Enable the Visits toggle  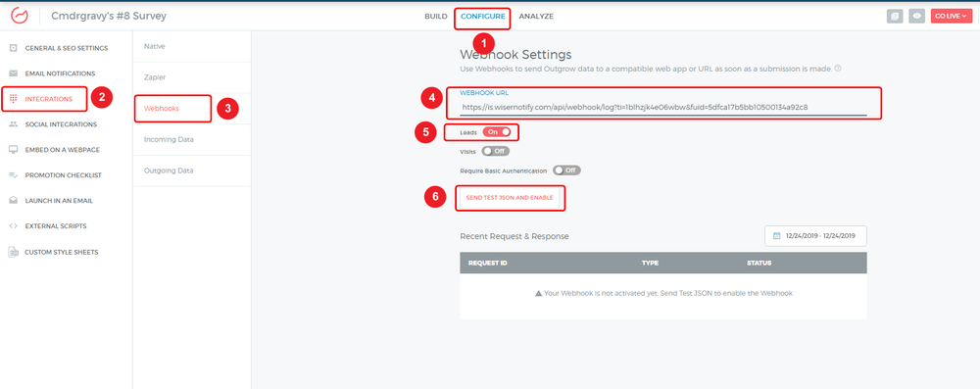point(495,151)
